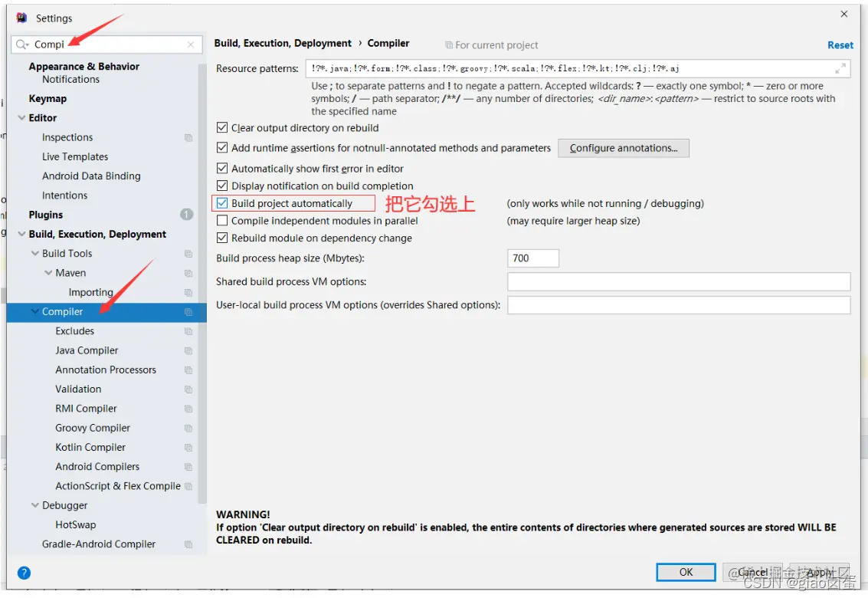868x598 pixels.
Task: Click project-level icon beside Annotation Processors
Action: (188, 370)
